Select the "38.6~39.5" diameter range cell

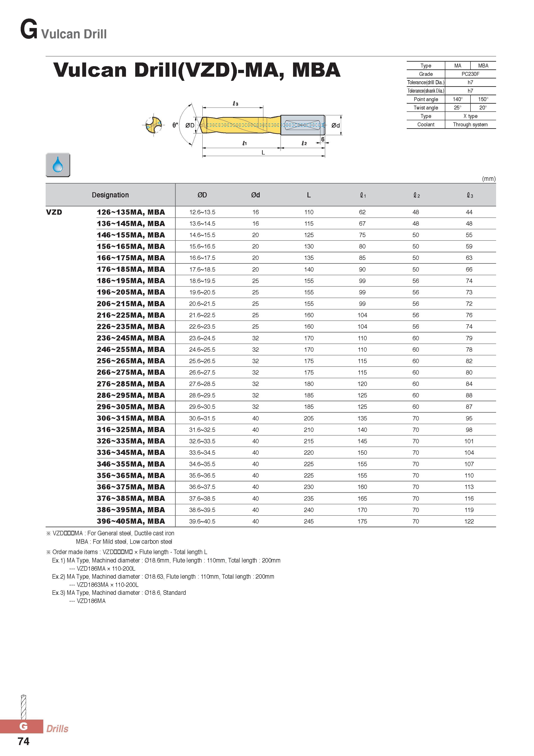click(x=202, y=510)
